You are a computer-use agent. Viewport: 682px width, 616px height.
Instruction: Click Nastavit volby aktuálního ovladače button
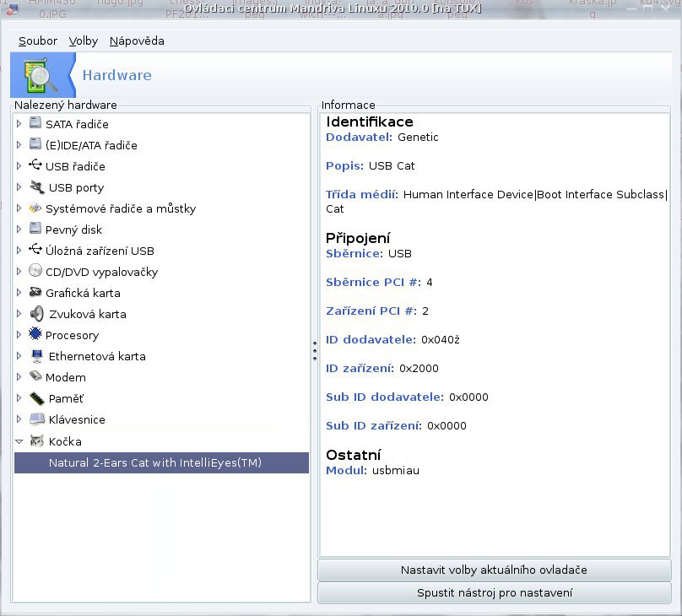[x=494, y=570]
